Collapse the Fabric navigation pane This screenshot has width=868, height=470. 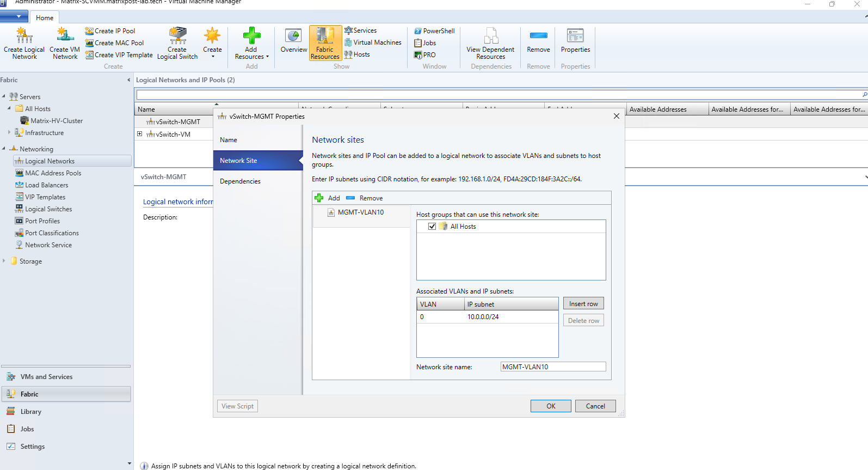click(x=129, y=80)
